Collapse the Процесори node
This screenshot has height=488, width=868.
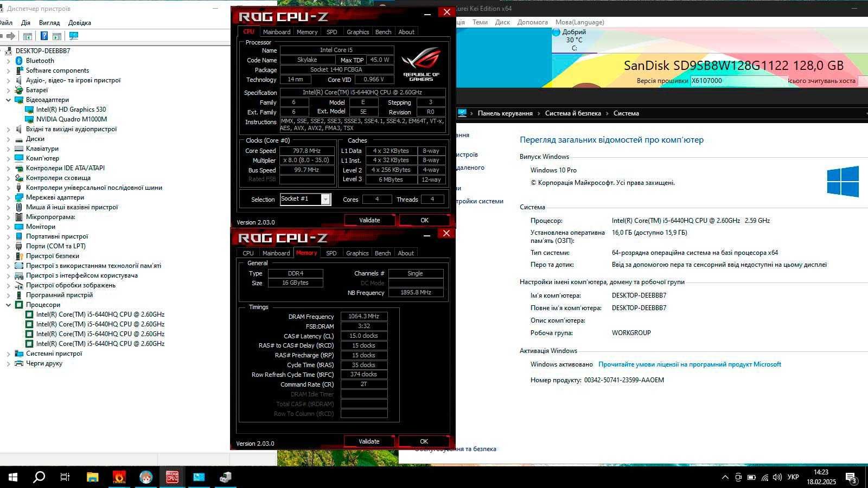tap(8, 305)
